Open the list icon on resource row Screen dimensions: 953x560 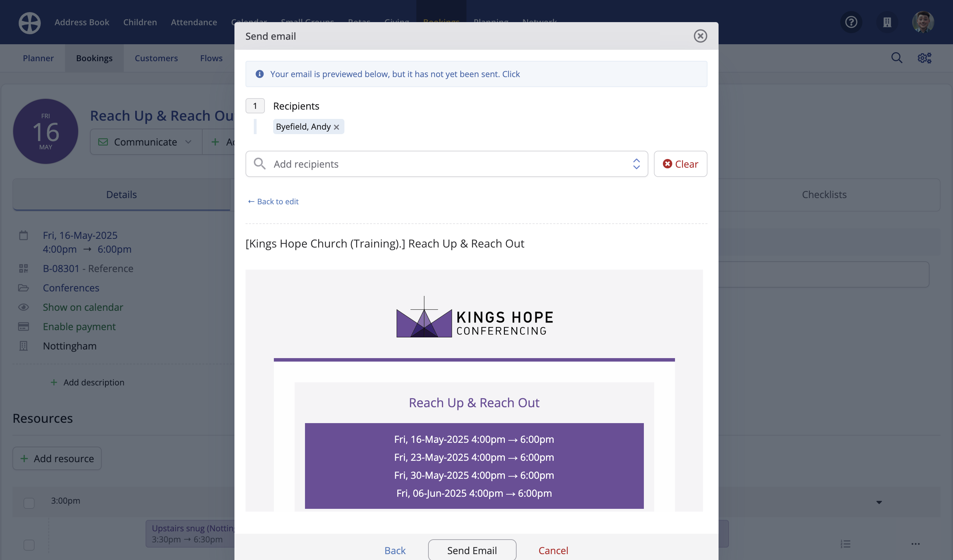pos(845,544)
